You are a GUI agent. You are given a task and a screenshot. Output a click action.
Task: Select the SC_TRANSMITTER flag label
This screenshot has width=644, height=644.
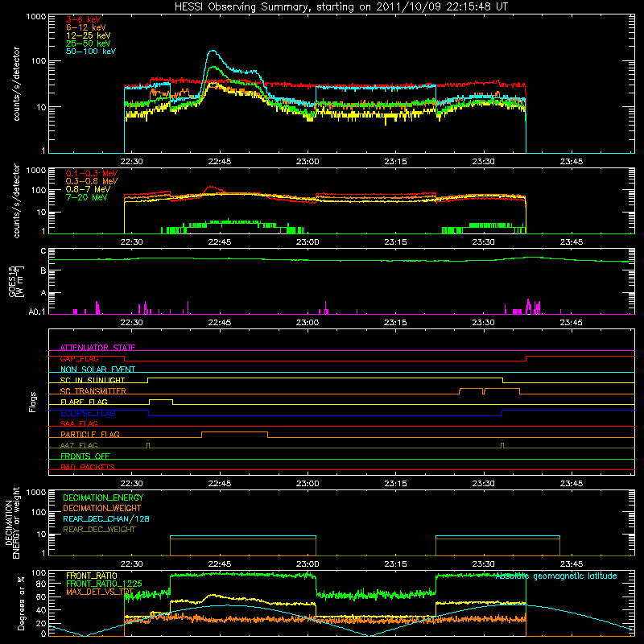click(x=93, y=390)
